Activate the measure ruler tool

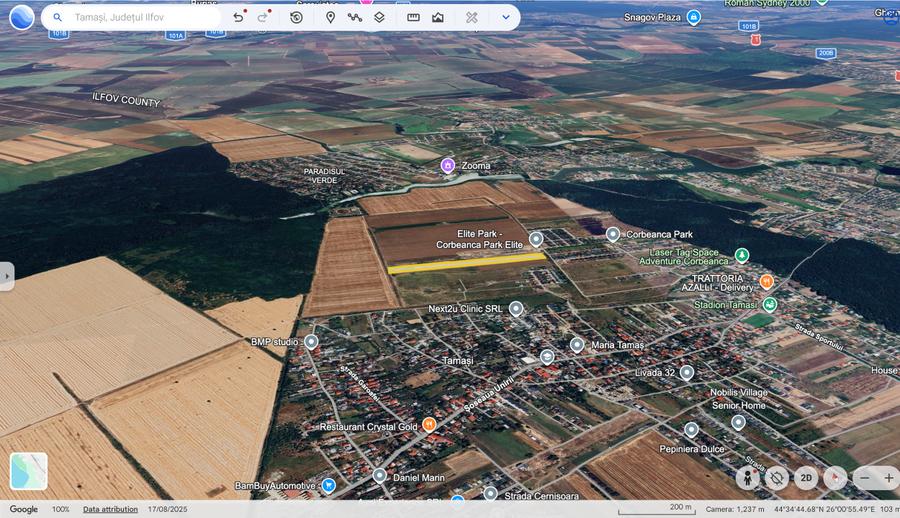413,17
